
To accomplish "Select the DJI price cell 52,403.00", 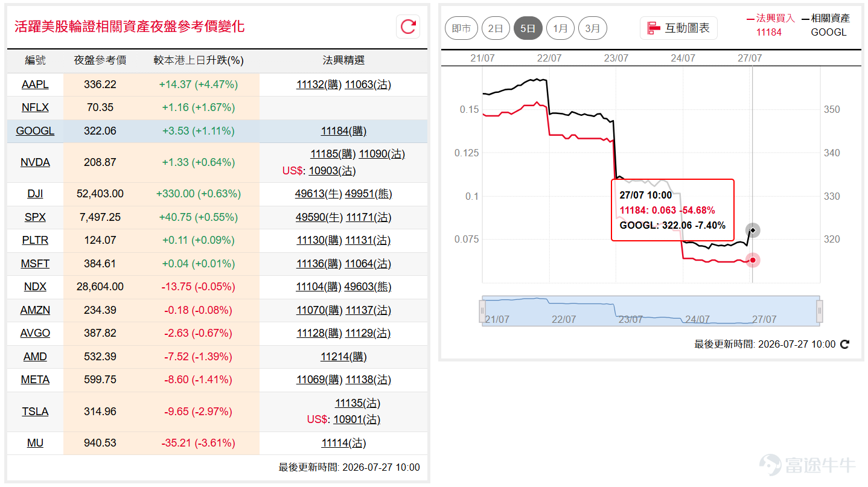I will (x=100, y=194).
